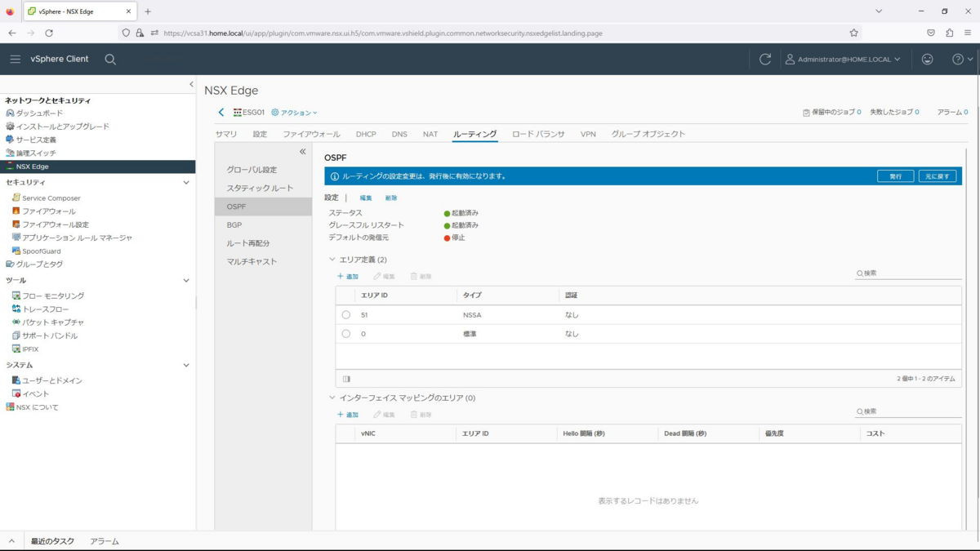980x551 pixels.
Task: Switch to the サマリ tab
Action: coord(226,134)
